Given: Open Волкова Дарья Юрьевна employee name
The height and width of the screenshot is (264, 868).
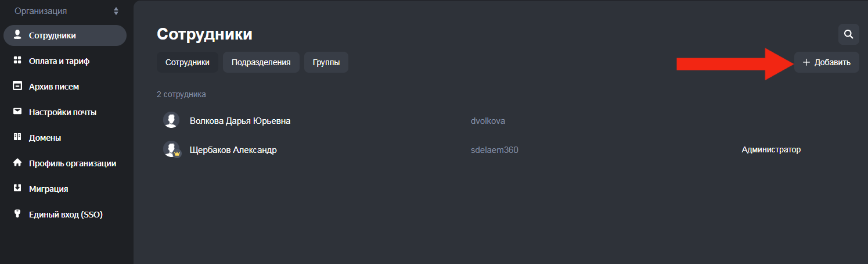Looking at the screenshot, I should pyautogui.click(x=240, y=121).
